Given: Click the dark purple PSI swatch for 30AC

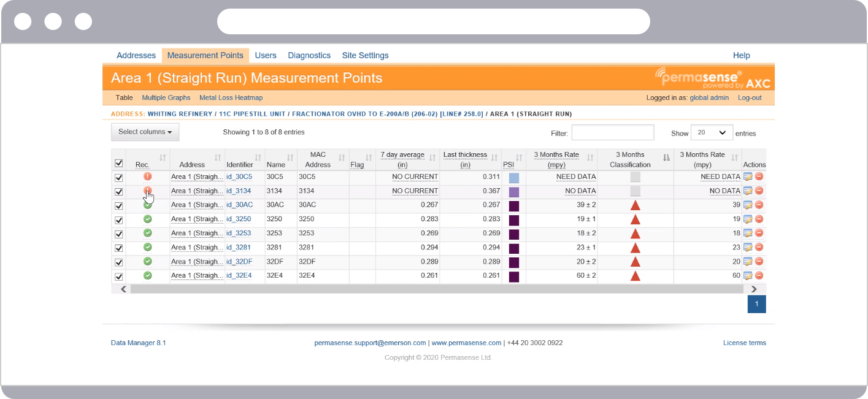Looking at the screenshot, I should pyautogui.click(x=514, y=206).
